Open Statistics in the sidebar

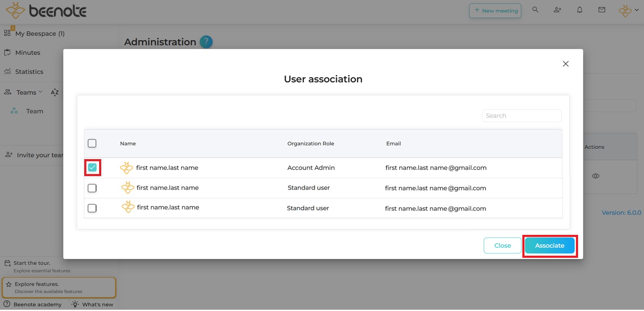tap(29, 71)
